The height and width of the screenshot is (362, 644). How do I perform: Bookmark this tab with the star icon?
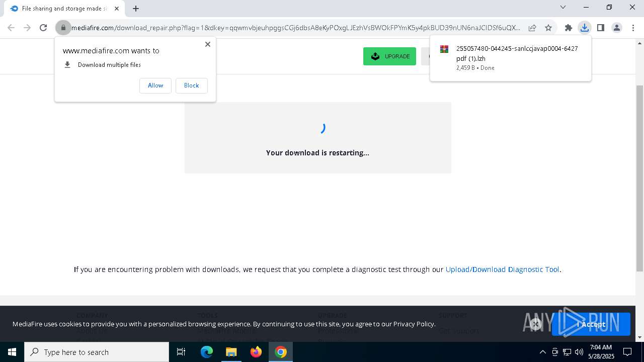pos(548,28)
